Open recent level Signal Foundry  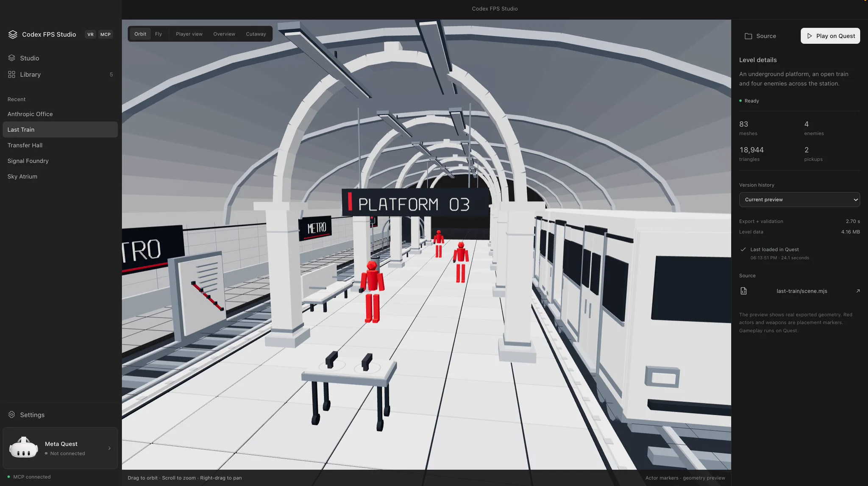pyautogui.click(x=60, y=161)
